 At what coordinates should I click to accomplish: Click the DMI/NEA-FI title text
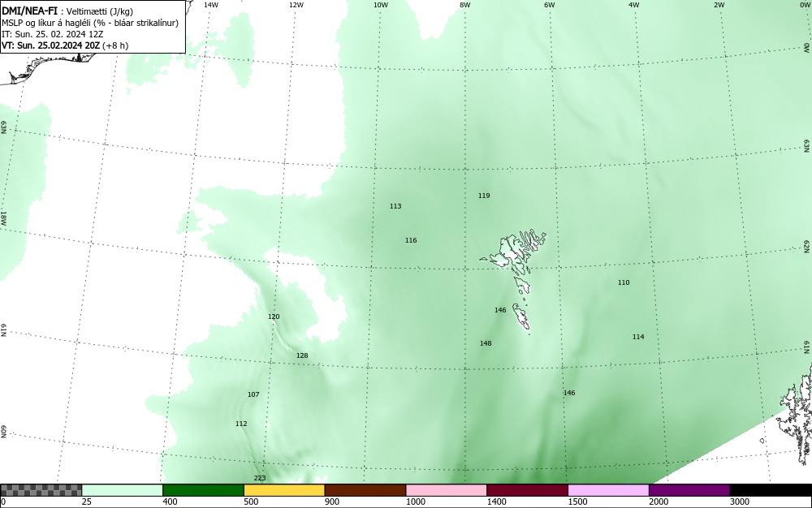click(30, 11)
